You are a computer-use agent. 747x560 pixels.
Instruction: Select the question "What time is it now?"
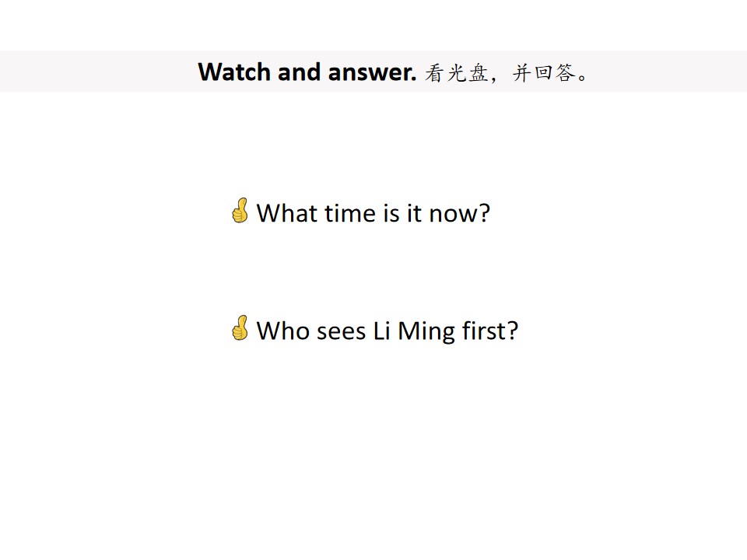pyautogui.click(x=373, y=213)
